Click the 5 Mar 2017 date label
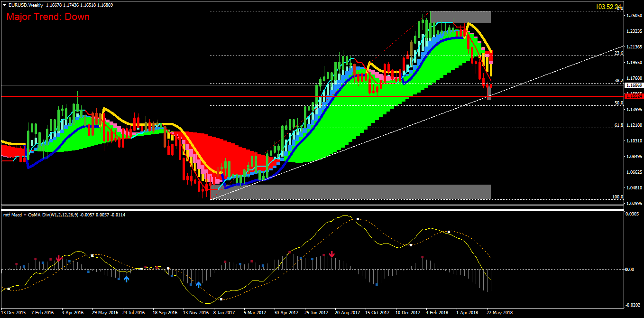 point(255,313)
